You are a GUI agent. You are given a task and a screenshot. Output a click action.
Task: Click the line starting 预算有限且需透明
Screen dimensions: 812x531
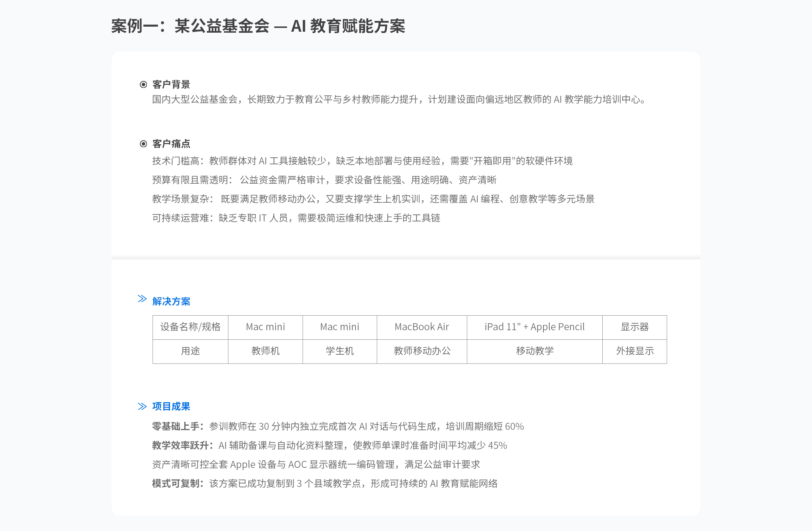(x=324, y=180)
